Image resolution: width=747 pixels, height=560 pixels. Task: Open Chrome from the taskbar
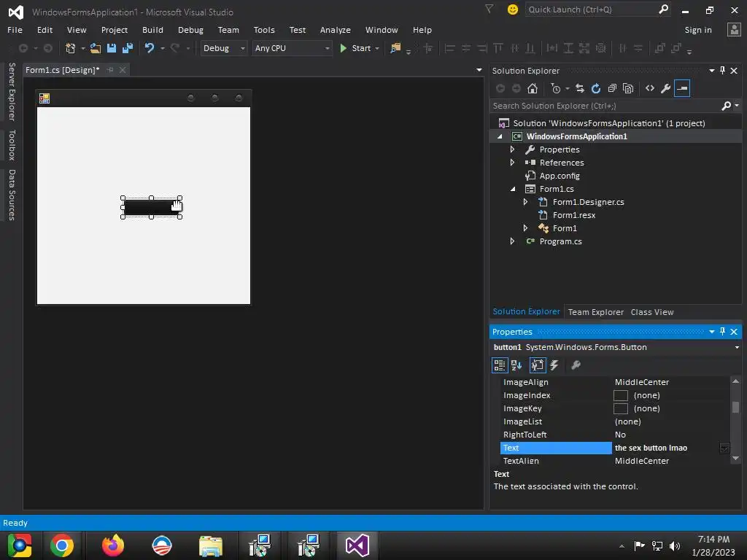coord(62,545)
